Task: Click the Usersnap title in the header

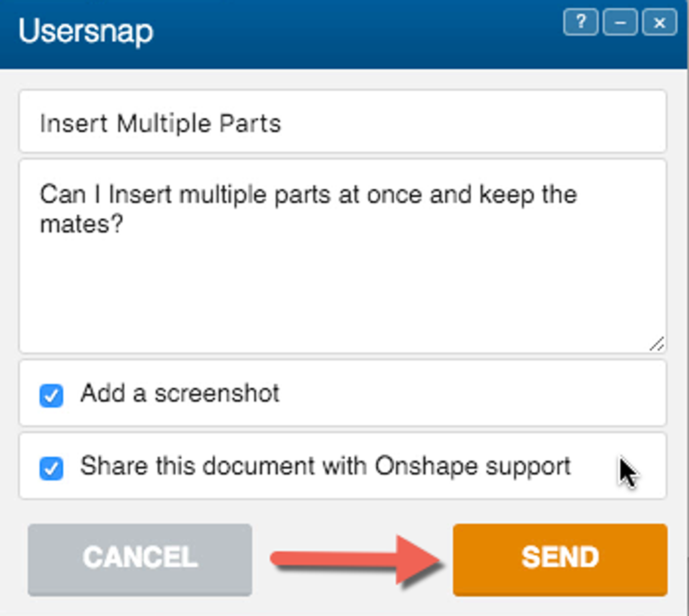Action: [86, 31]
